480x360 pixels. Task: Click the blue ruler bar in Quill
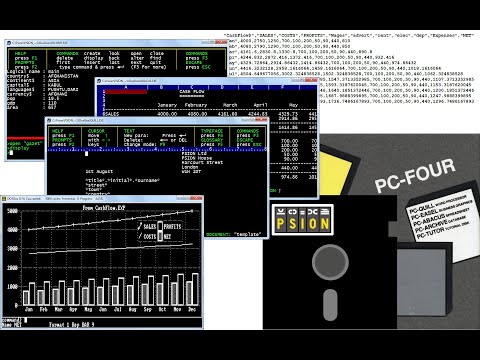(x=157, y=149)
